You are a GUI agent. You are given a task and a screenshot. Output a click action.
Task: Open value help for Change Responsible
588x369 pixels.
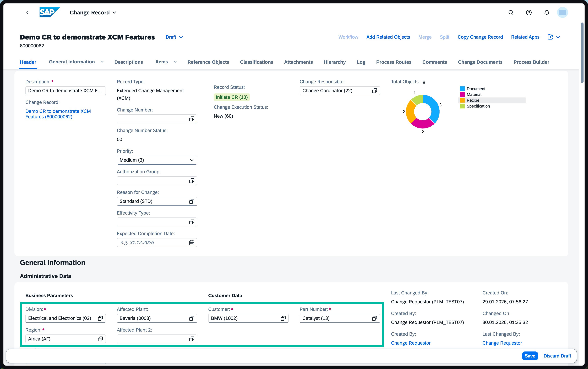pos(374,91)
